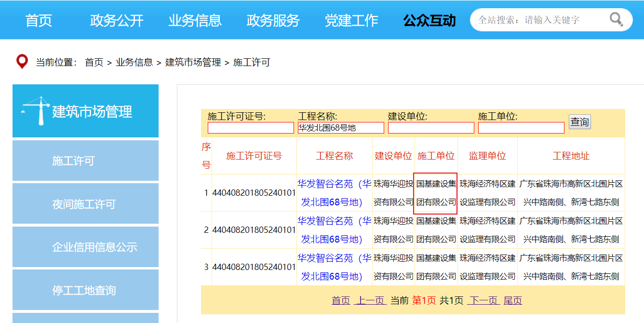This screenshot has height=323, width=644.
Task: Click the 查询 button
Action: click(579, 122)
